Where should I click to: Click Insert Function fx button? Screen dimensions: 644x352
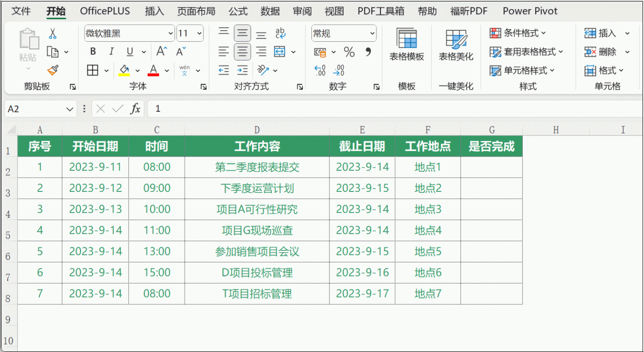click(135, 109)
